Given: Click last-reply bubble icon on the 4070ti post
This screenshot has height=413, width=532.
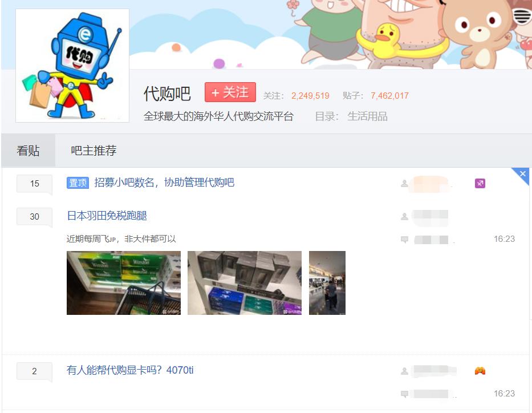Looking at the screenshot, I should point(404,394).
